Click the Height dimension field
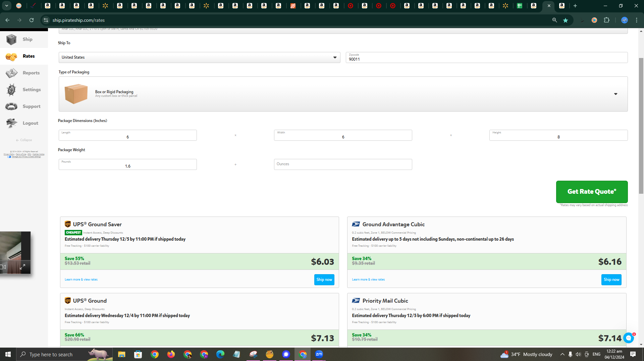This screenshot has height=361, width=644. pos(558,135)
